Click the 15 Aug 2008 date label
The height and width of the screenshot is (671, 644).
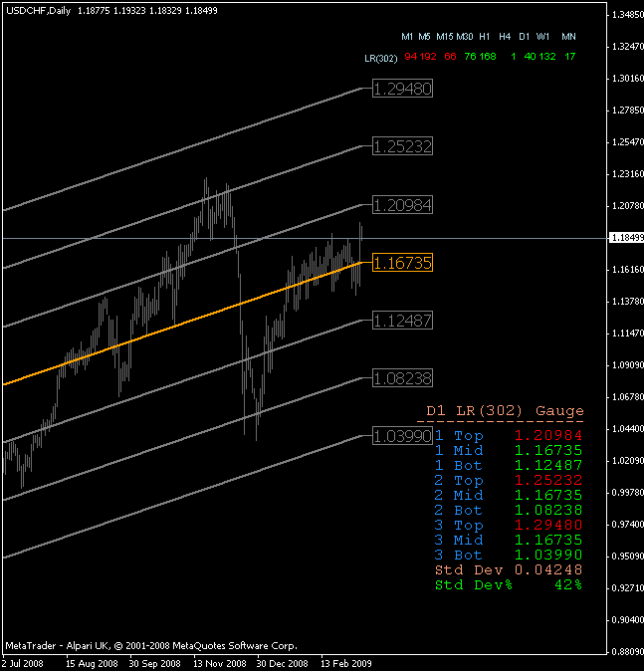click(92, 664)
